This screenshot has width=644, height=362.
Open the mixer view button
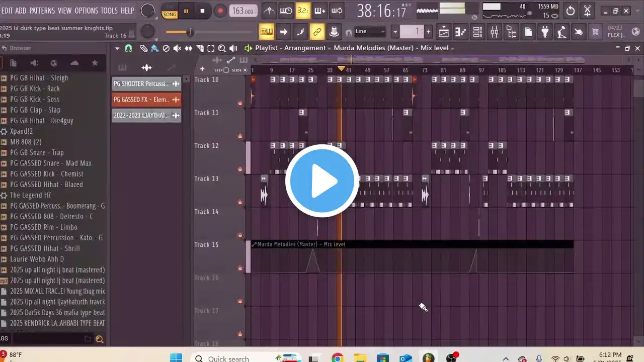pos(495,32)
